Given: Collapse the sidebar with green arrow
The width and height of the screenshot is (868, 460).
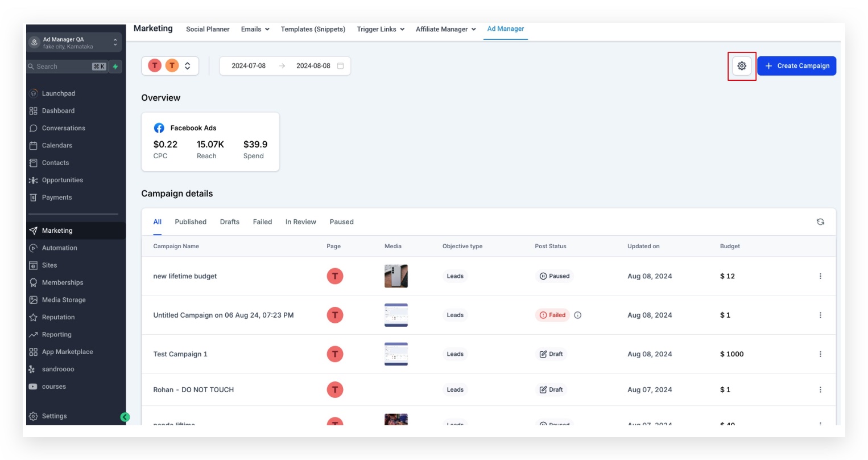Looking at the screenshot, I should tap(125, 417).
